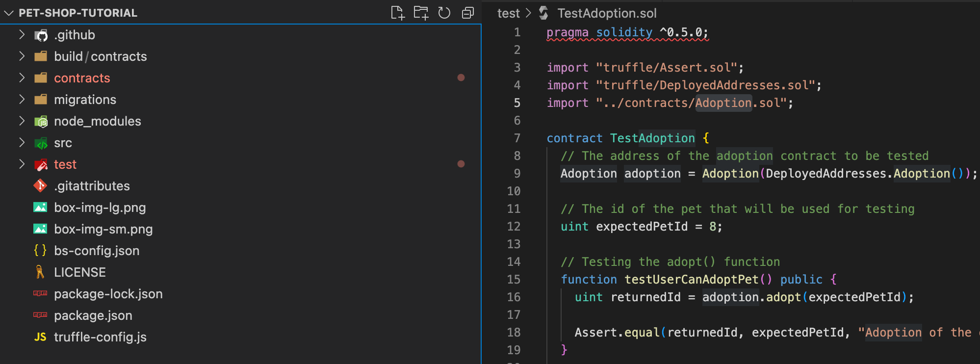Expand the build/contracts folder chevron
Viewport: 980px width, 364px height.
tap(22, 56)
